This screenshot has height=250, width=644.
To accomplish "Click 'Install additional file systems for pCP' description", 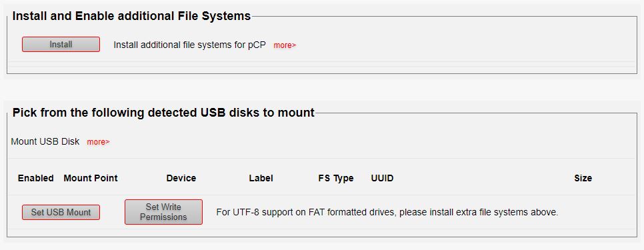I will [x=190, y=45].
